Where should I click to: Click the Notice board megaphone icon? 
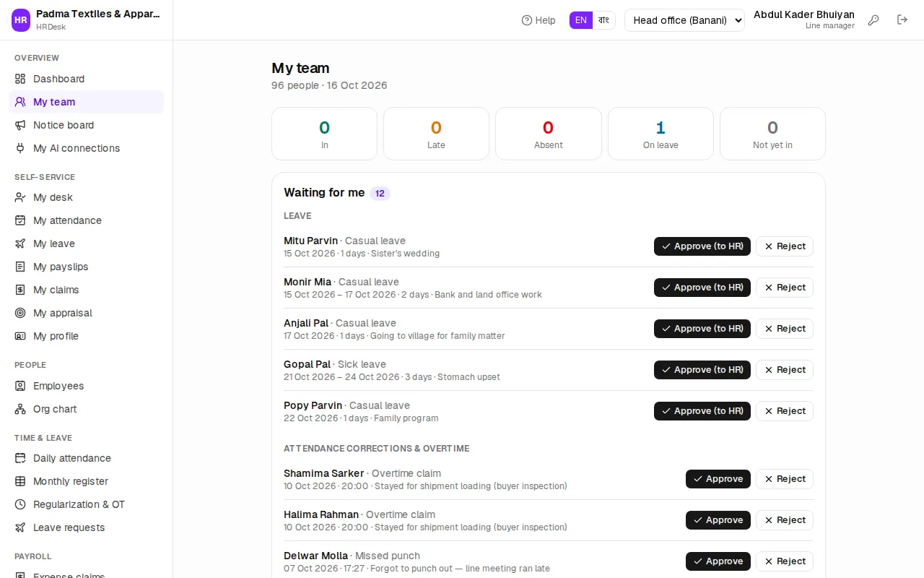tap(20, 125)
